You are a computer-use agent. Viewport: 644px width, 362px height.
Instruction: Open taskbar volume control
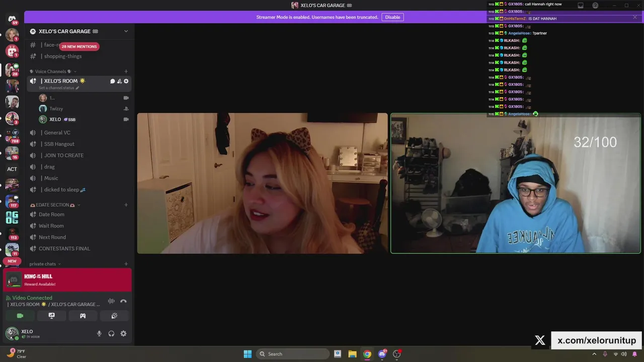click(x=624, y=354)
